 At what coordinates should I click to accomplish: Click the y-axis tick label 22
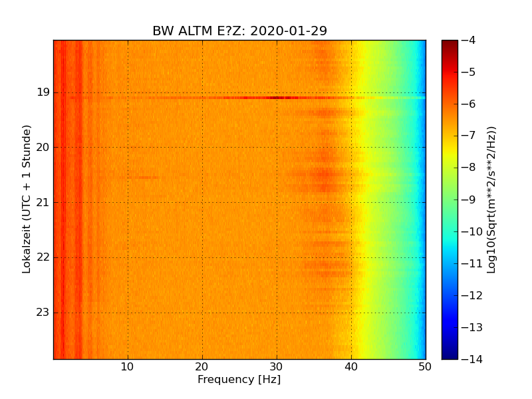coord(43,257)
